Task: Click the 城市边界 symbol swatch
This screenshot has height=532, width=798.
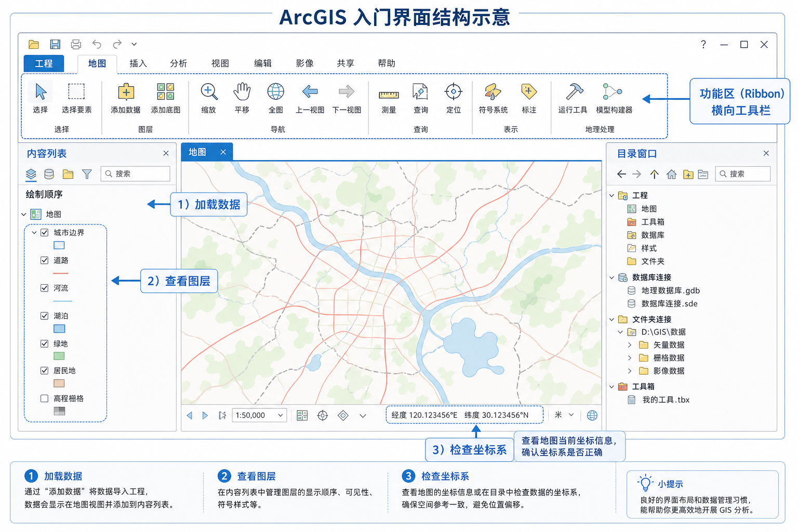Action: 59,245
